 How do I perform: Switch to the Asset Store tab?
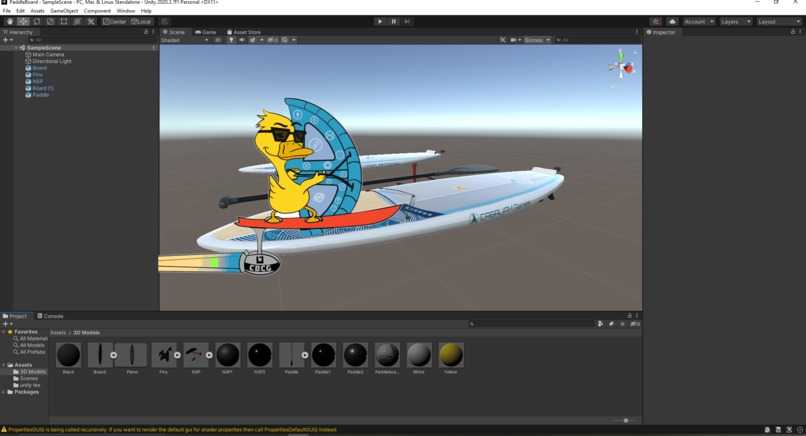pyautogui.click(x=244, y=32)
